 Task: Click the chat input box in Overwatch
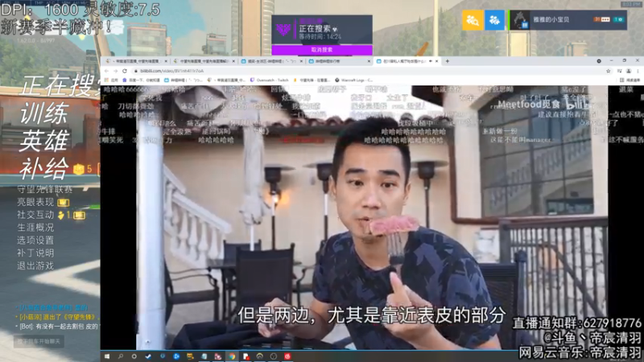click(x=39, y=341)
